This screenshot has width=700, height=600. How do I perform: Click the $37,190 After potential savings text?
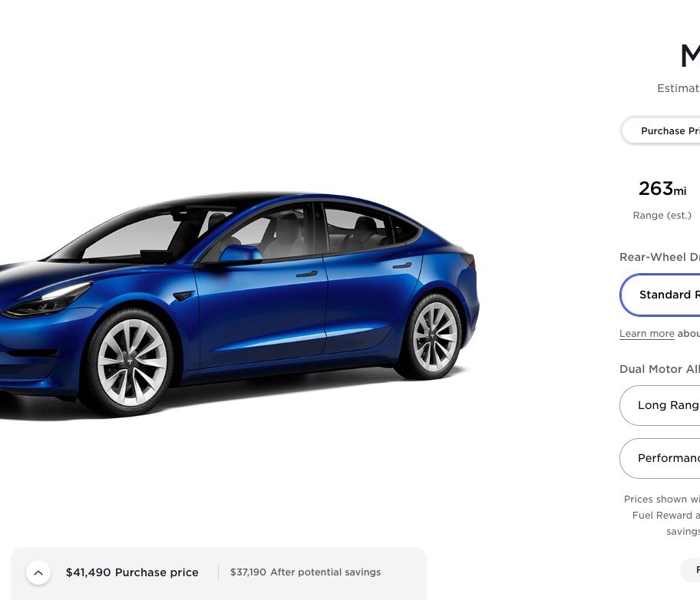click(305, 572)
